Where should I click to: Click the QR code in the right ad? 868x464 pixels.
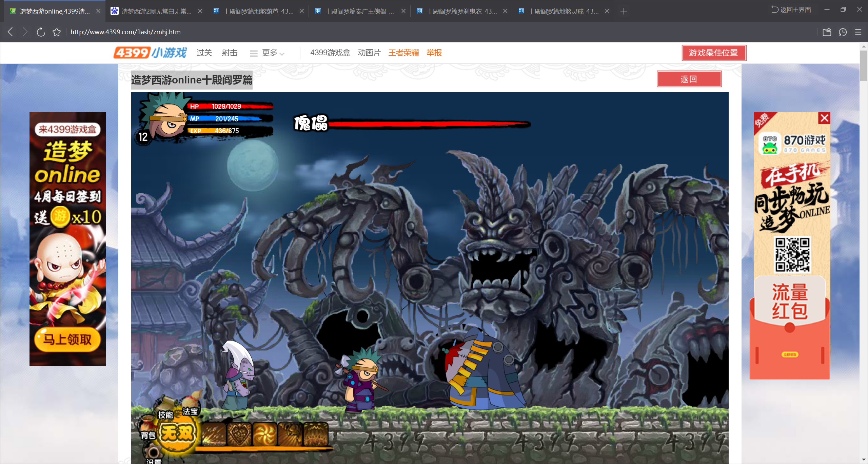click(792, 254)
